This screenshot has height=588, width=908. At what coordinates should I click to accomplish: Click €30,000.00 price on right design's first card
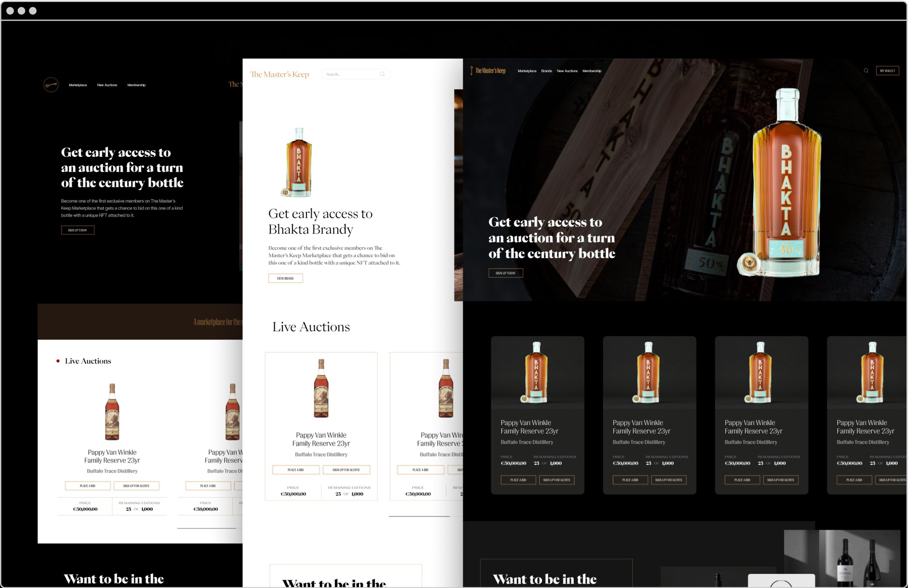(x=513, y=463)
